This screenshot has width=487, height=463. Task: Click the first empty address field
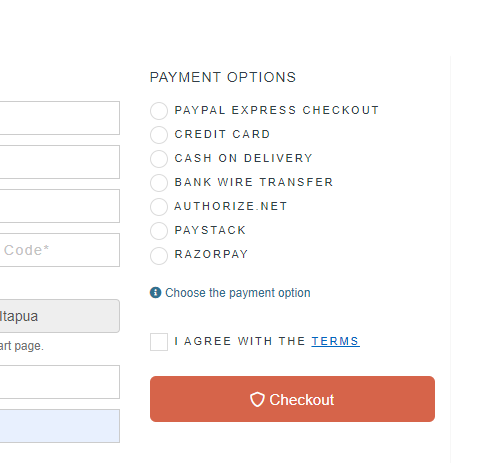click(x=60, y=118)
